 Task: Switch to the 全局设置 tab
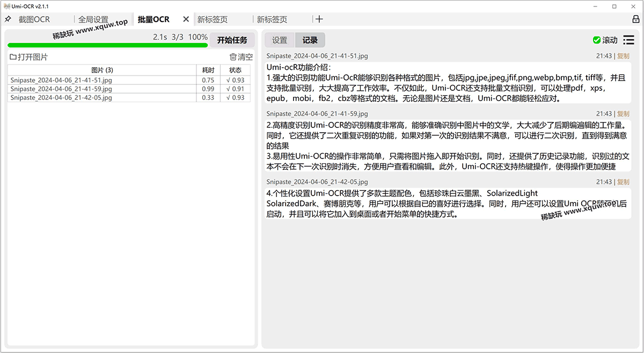pos(93,19)
